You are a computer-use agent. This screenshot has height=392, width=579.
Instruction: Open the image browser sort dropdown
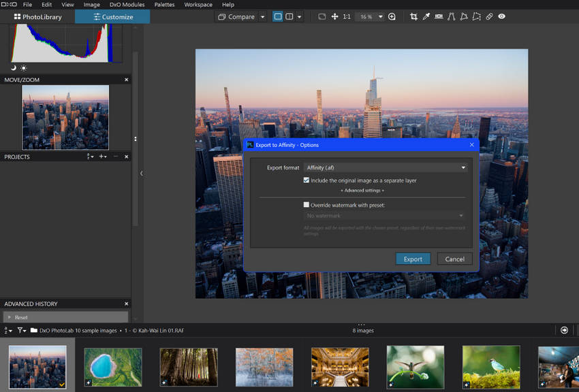(x=7, y=331)
